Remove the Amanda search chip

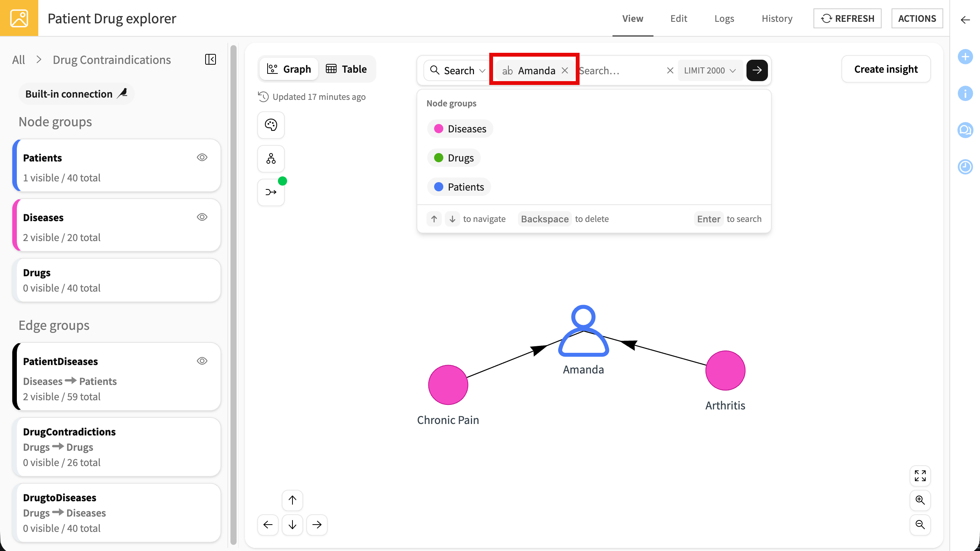coord(565,70)
